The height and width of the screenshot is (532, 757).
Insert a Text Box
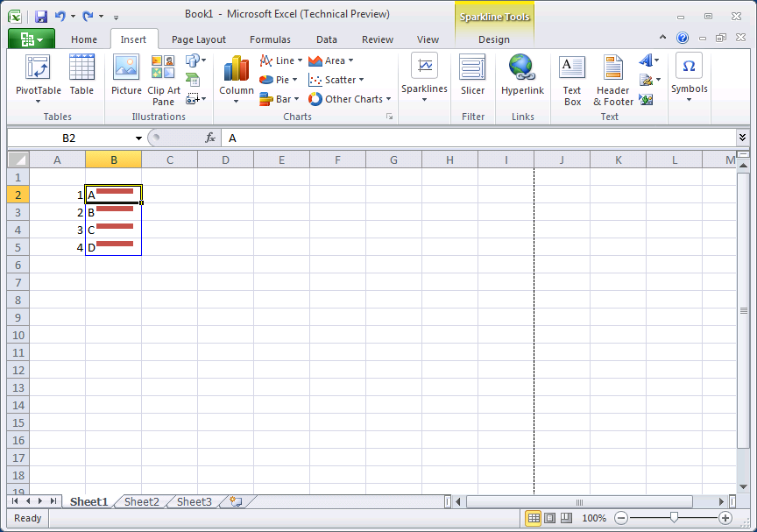(x=572, y=80)
